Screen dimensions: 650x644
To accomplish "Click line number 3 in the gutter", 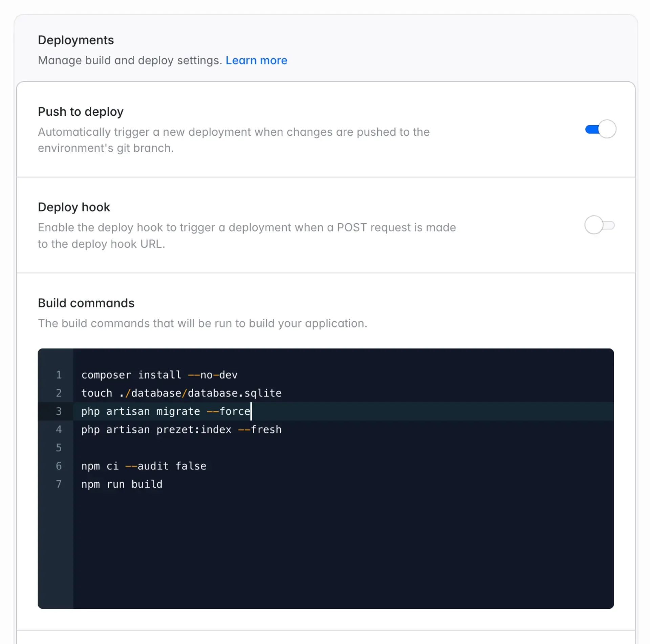I will point(59,411).
